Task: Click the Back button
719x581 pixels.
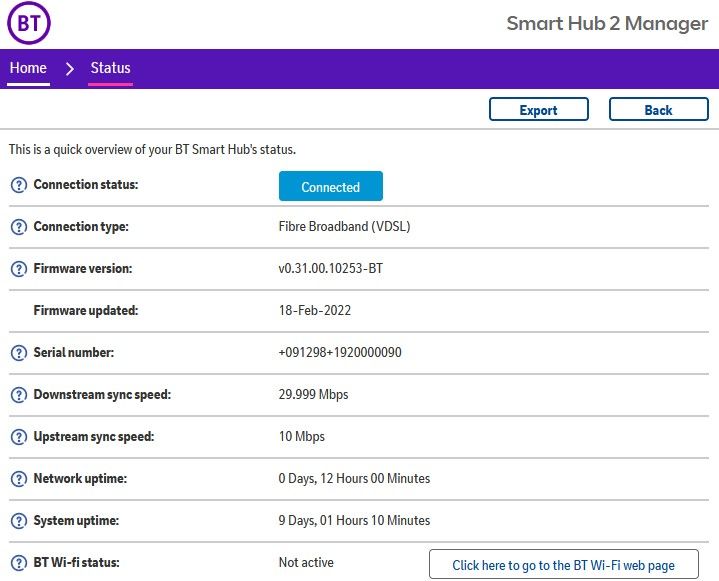Action: coord(658,110)
